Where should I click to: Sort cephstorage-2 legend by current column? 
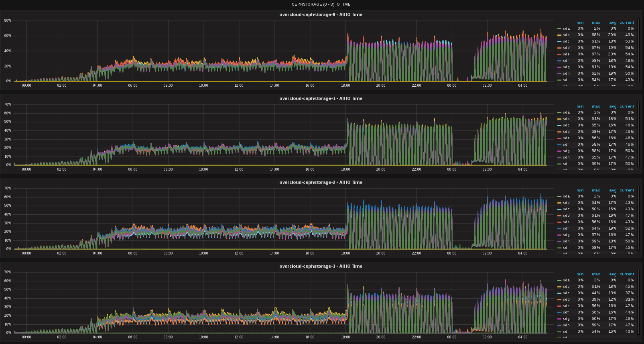point(627,190)
